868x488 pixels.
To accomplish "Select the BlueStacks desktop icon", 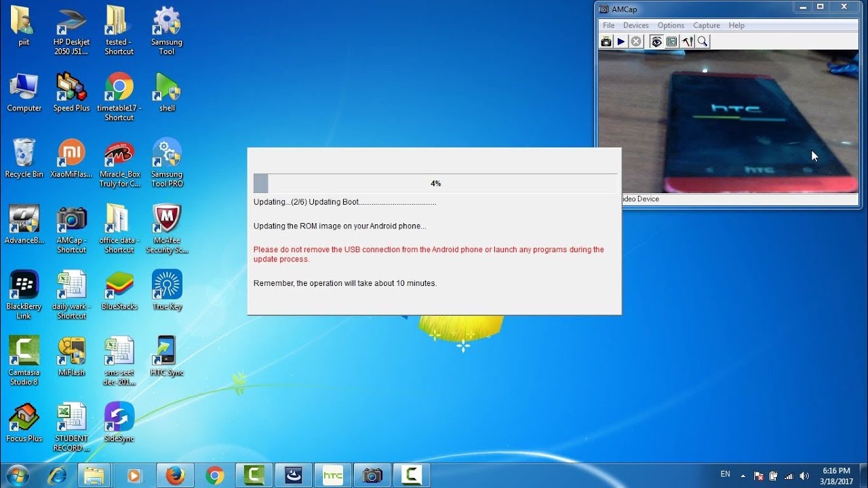I will 119,290.
